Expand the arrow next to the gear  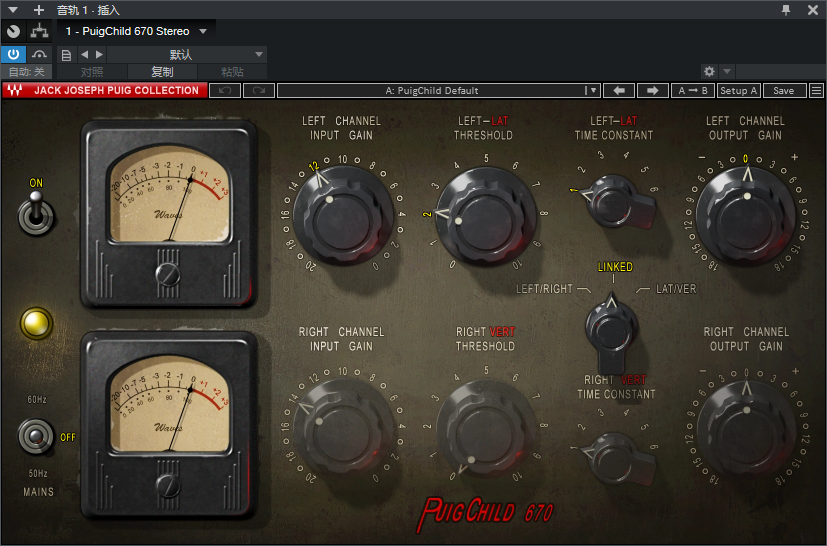coord(727,71)
